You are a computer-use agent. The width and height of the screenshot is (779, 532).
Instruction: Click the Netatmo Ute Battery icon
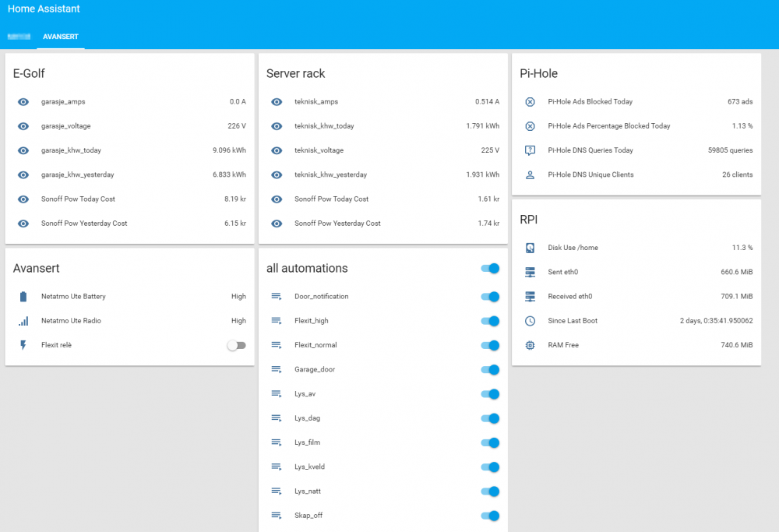tap(23, 297)
